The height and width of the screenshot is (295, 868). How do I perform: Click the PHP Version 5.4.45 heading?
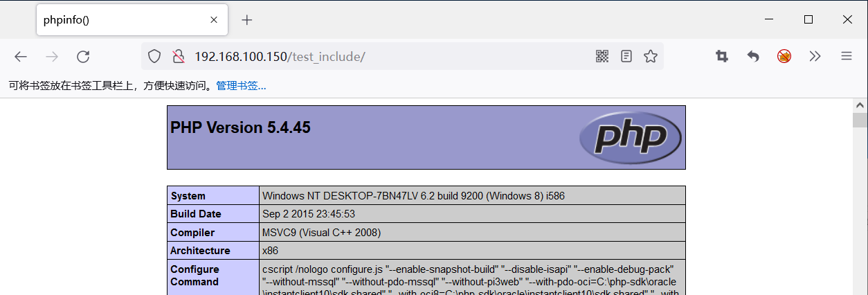click(240, 127)
